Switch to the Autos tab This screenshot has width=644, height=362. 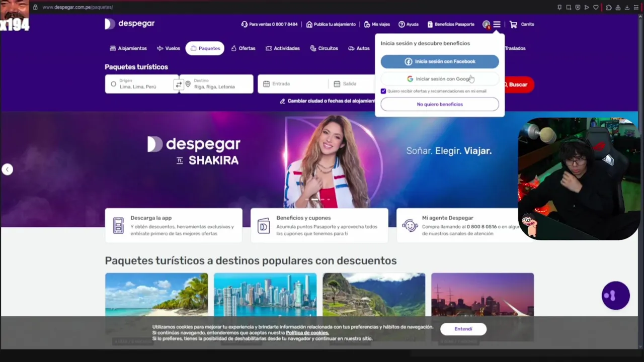(x=359, y=48)
